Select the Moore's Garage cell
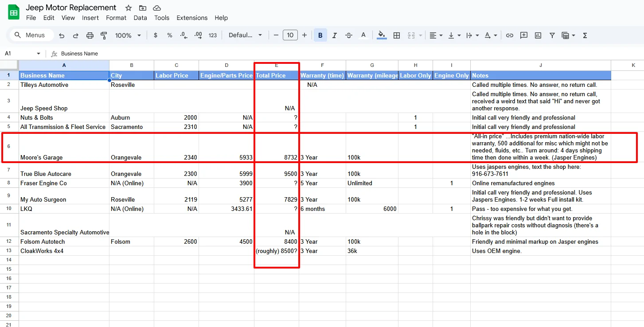The image size is (644, 327). coord(64,147)
